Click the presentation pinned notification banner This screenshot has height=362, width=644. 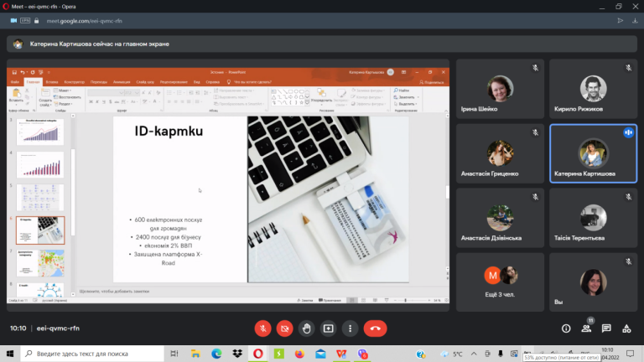(322, 44)
